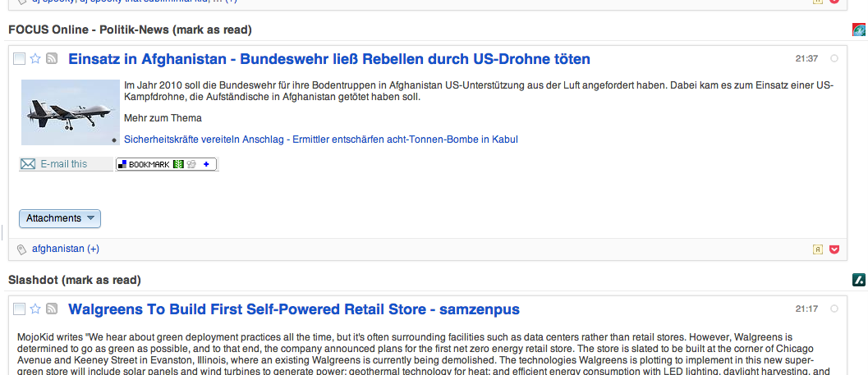Toggle read circle on 21:17 article
868x375 pixels.
834,309
